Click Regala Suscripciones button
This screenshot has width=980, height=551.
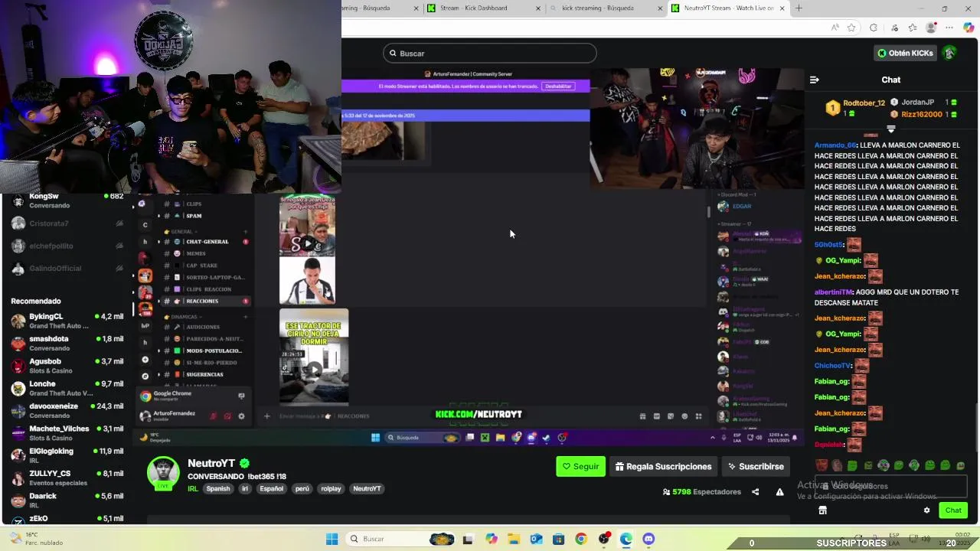pyautogui.click(x=663, y=466)
